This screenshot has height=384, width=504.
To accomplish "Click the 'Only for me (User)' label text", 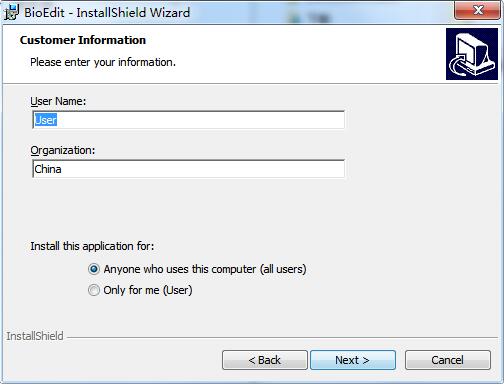I will coord(148,290).
